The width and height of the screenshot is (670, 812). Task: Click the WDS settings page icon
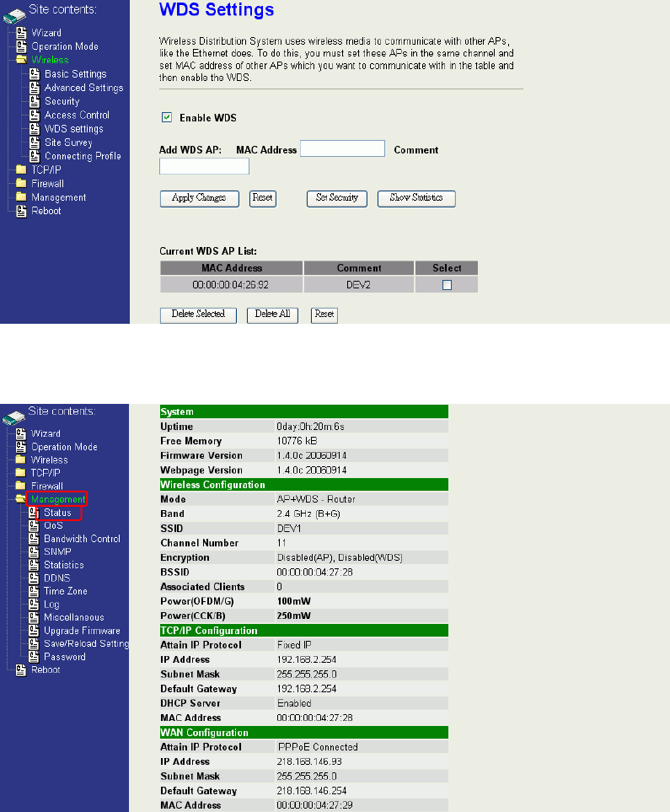coord(35,128)
